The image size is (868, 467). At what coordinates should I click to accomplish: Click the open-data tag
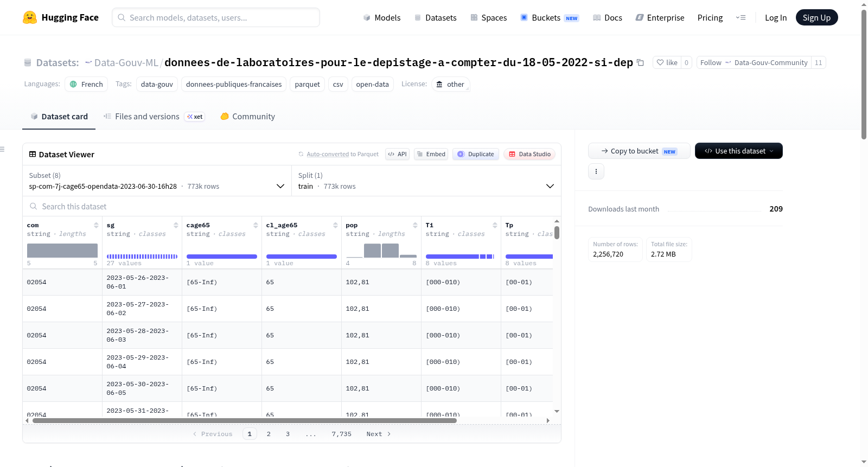click(372, 84)
